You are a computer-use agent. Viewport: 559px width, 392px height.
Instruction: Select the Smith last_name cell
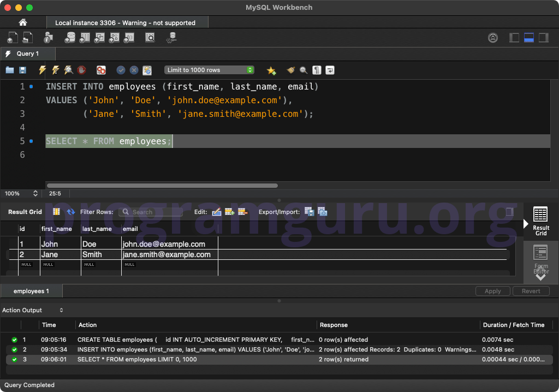(x=101, y=254)
